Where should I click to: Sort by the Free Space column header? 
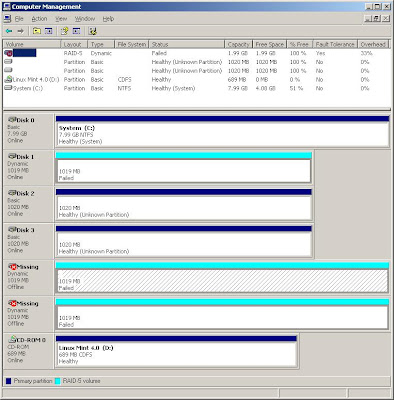pyautogui.click(x=270, y=44)
